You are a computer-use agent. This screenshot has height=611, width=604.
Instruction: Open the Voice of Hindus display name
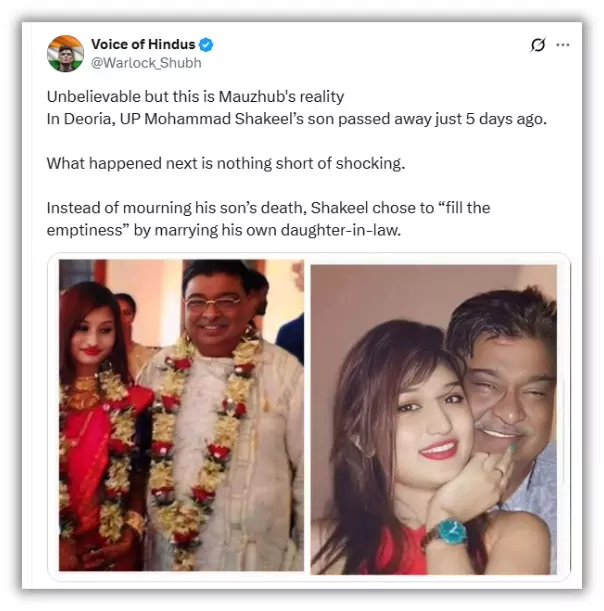coord(143,44)
